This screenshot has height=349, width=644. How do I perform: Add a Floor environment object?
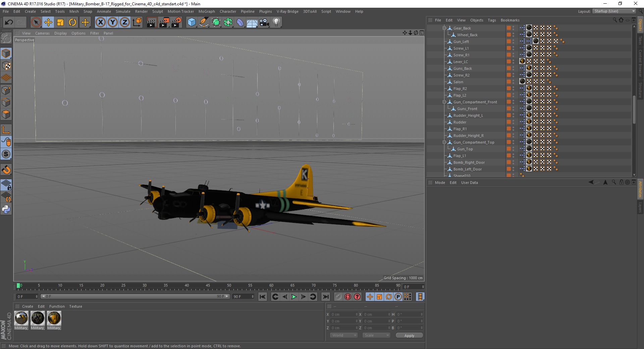(252, 22)
